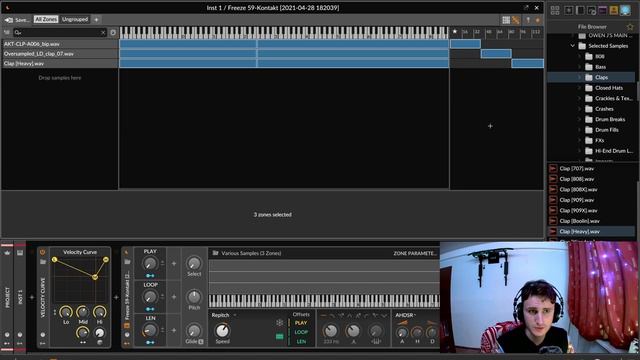The width and height of the screenshot is (640, 360).
Task: Click the Speed knob
Action: (222, 330)
